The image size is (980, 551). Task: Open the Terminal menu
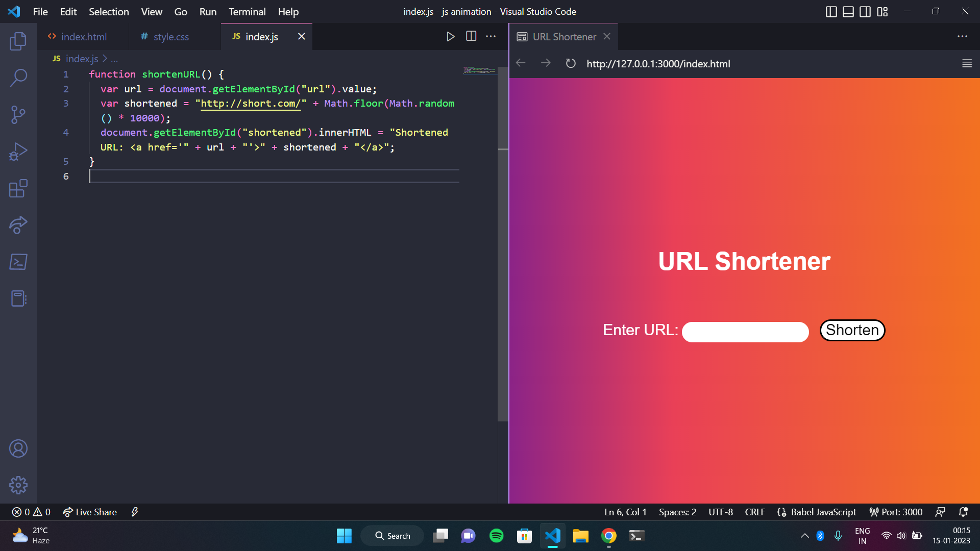pos(247,12)
